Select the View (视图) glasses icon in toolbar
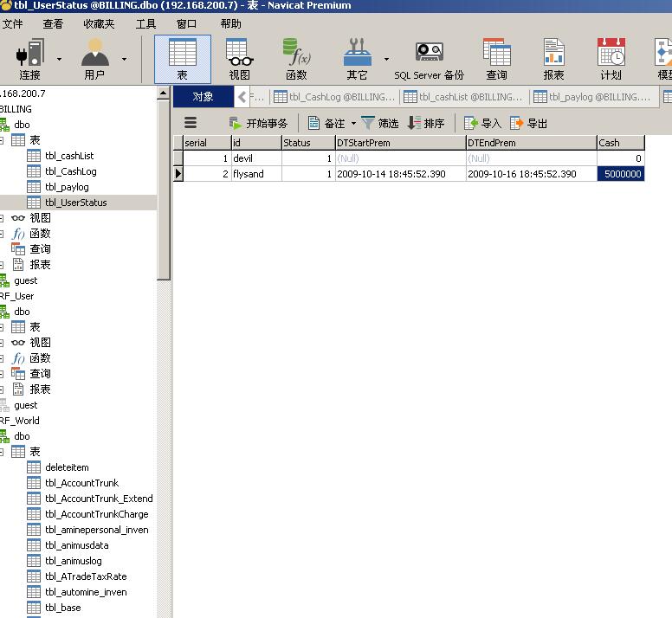Image resolution: width=672 pixels, height=618 pixels. (x=239, y=58)
